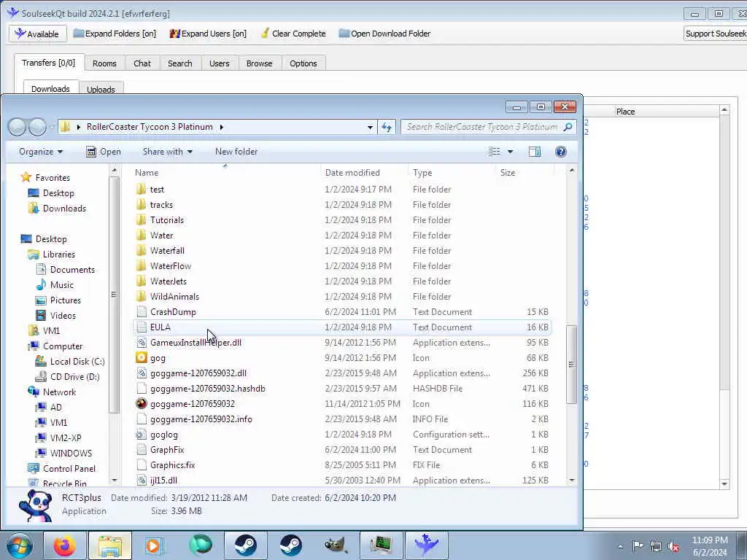Click the Search RollerCoaster Tycoon 3 Platinum field

point(488,127)
